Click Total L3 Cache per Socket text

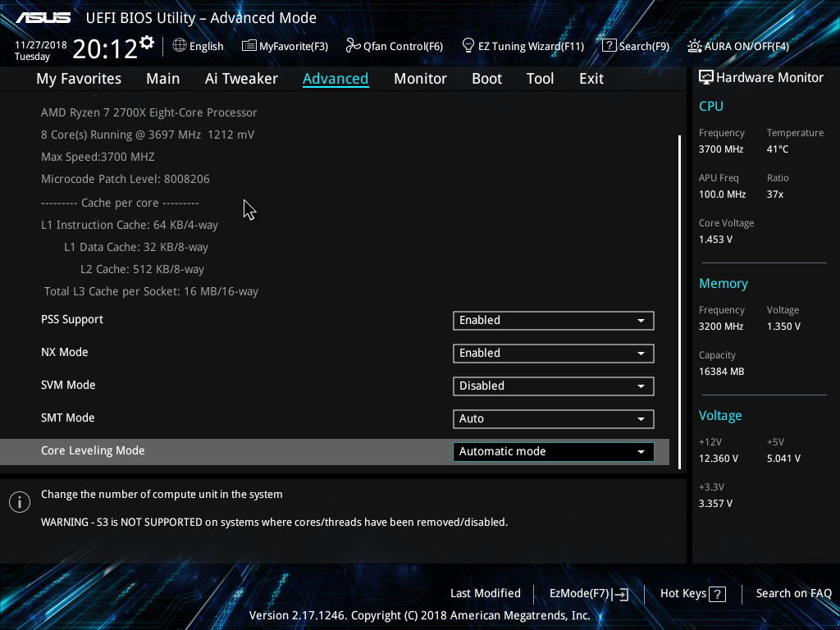(x=151, y=291)
